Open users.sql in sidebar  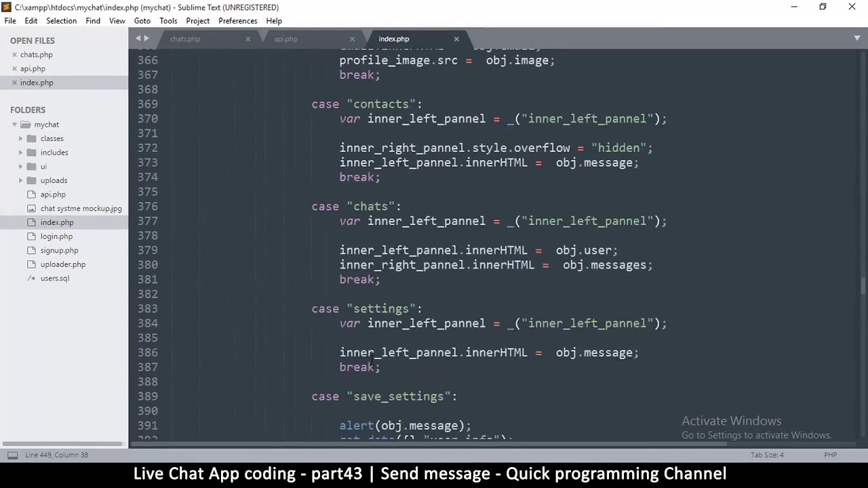point(55,279)
